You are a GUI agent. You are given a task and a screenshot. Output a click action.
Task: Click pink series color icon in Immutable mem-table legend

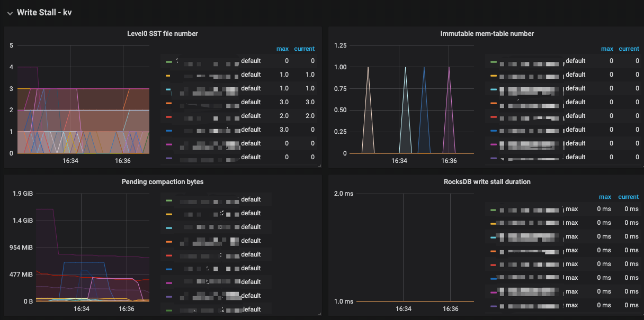(494, 144)
